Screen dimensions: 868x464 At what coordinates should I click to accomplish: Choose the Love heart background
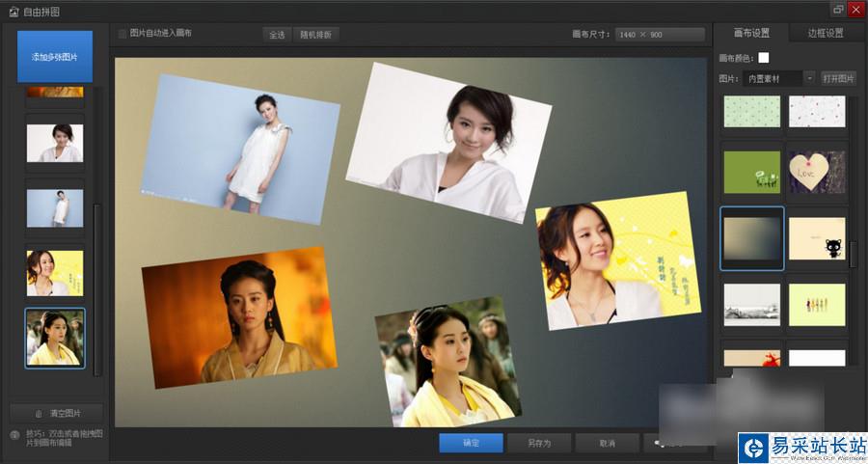(x=817, y=173)
